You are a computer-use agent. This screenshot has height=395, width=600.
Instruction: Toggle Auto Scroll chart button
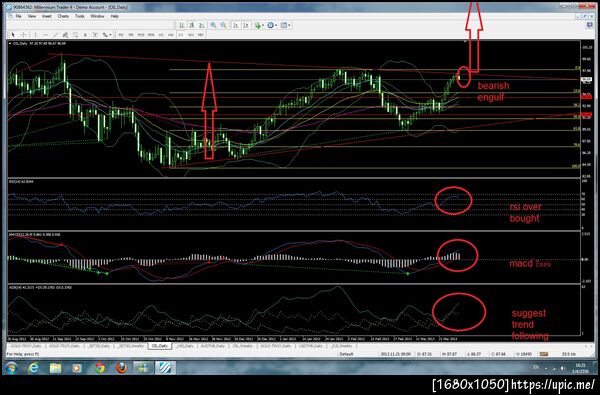pos(236,25)
